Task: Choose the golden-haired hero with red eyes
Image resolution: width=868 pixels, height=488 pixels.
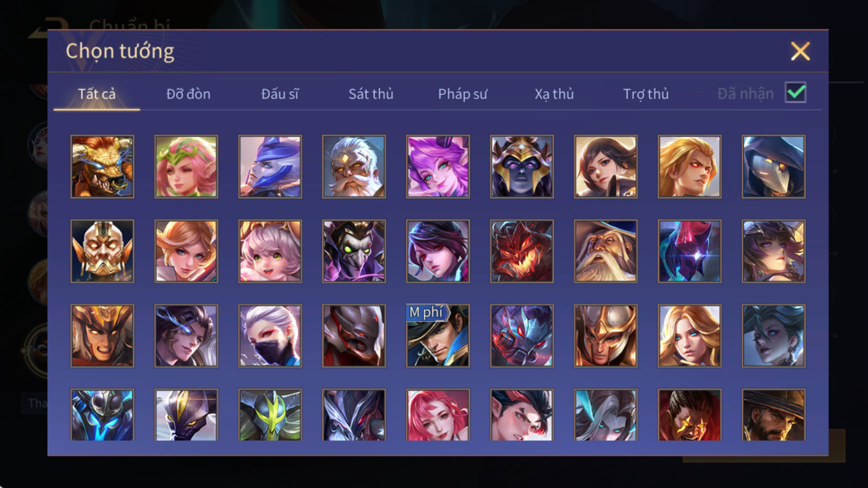Action: click(690, 166)
